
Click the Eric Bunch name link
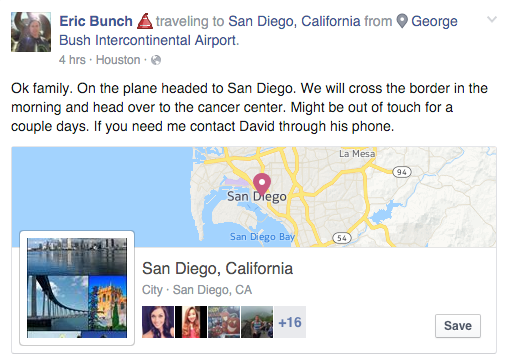(x=96, y=21)
